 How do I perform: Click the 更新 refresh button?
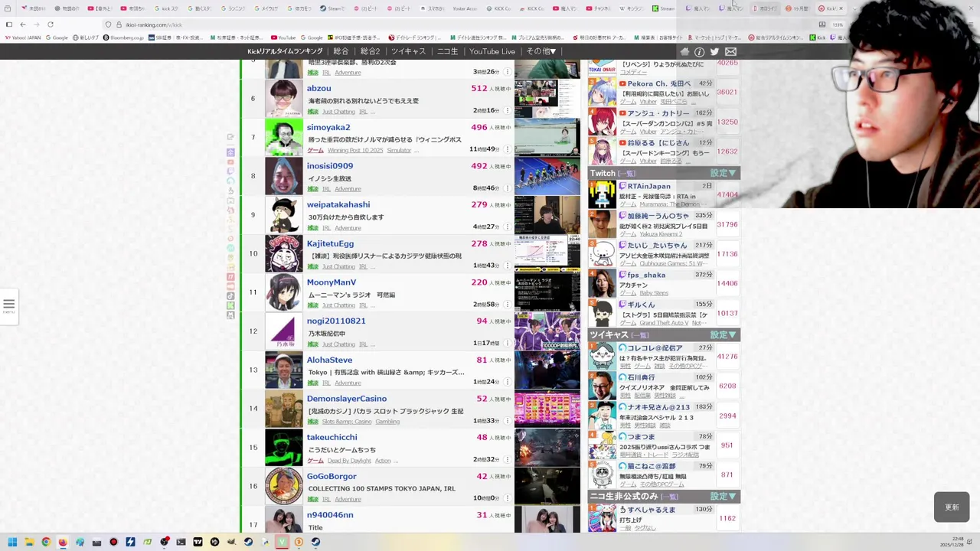coord(952,507)
